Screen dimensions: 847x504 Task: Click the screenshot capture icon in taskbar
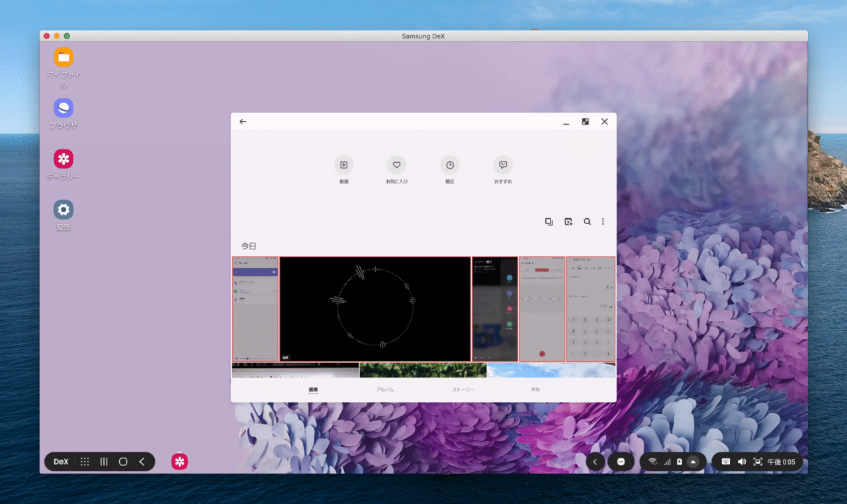(758, 462)
